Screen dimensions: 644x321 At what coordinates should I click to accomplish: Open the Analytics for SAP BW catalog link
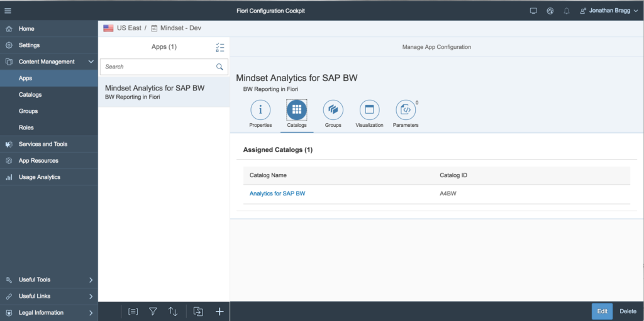pos(277,193)
